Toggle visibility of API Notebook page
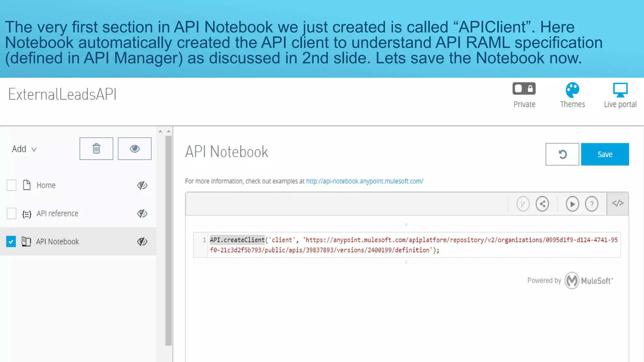Image resolution: width=644 pixels, height=362 pixels. (142, 242)
